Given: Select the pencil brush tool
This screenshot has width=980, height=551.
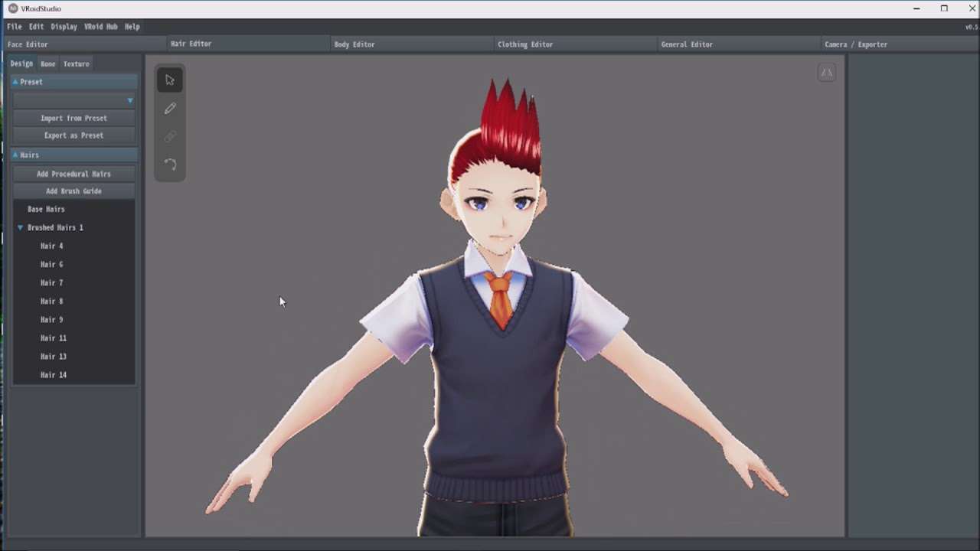Looking at the screenshot, I should [x=170, y=109].
